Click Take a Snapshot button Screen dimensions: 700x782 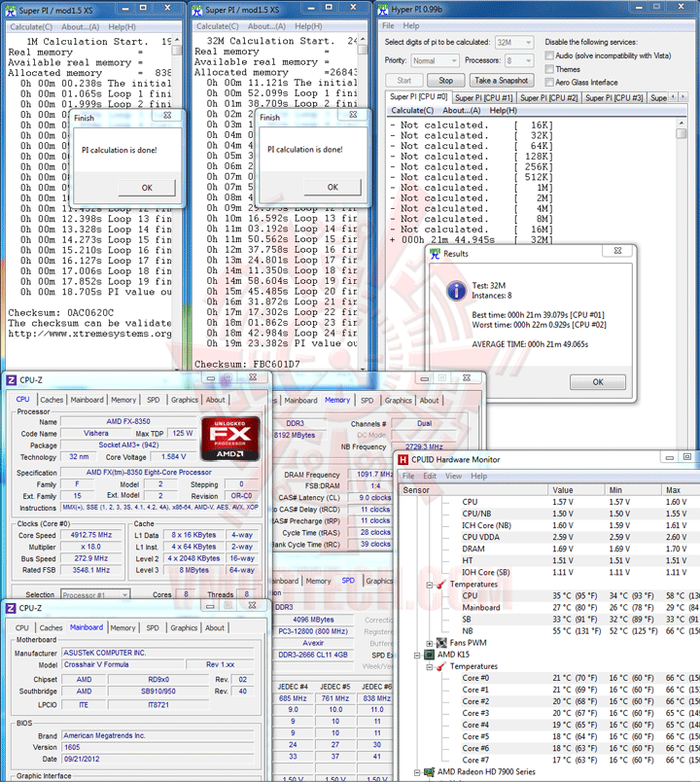(502, 81)
